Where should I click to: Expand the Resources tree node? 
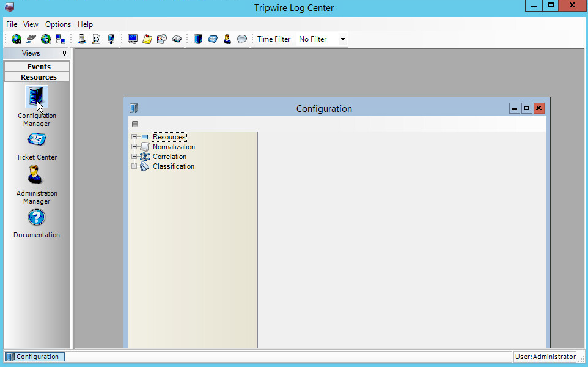[134, 137]
